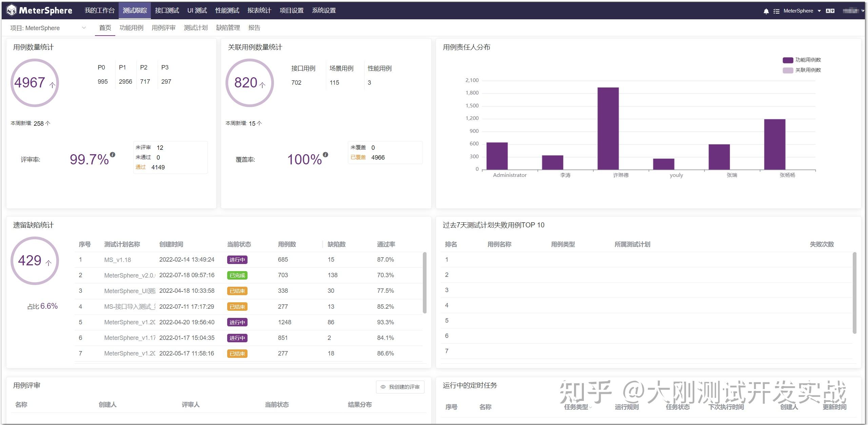Toggle 关联用例数 legend series
Screen dimensions: 868x427
802,70
